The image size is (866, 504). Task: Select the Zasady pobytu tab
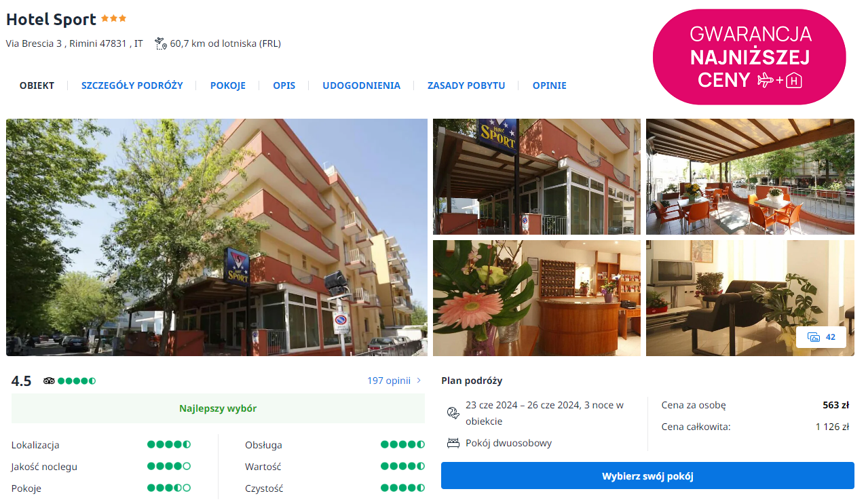466,85
